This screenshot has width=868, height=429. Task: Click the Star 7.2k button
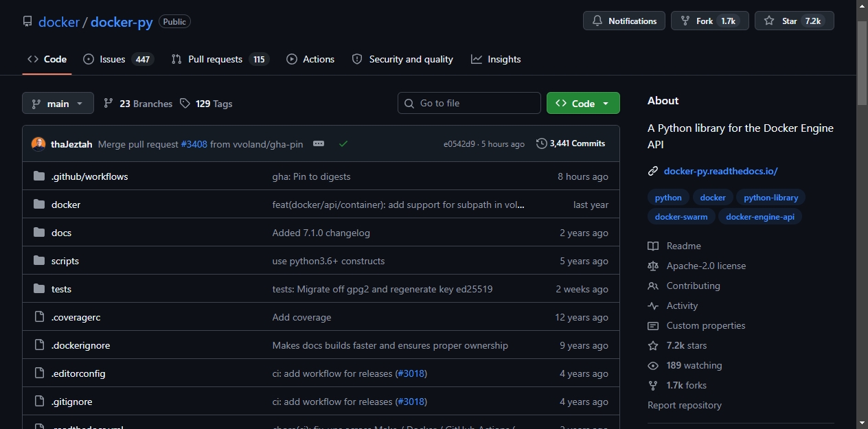coord(795,21)
